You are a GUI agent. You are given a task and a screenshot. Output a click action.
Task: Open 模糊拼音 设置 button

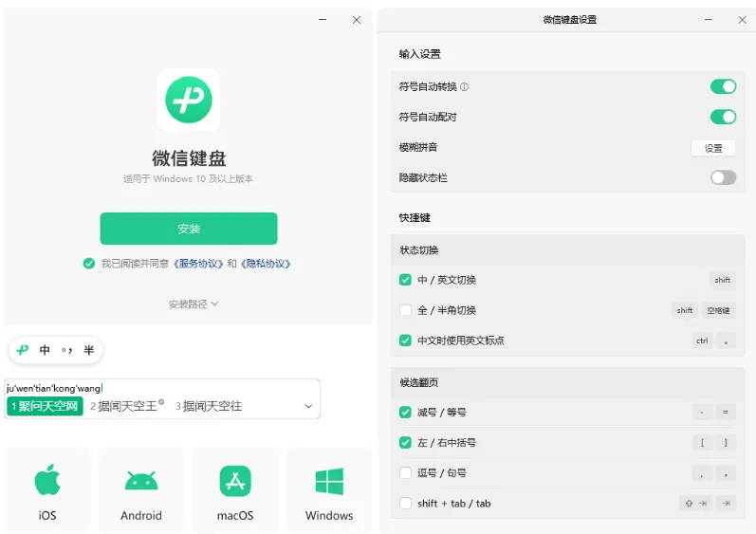coord(713,148)
